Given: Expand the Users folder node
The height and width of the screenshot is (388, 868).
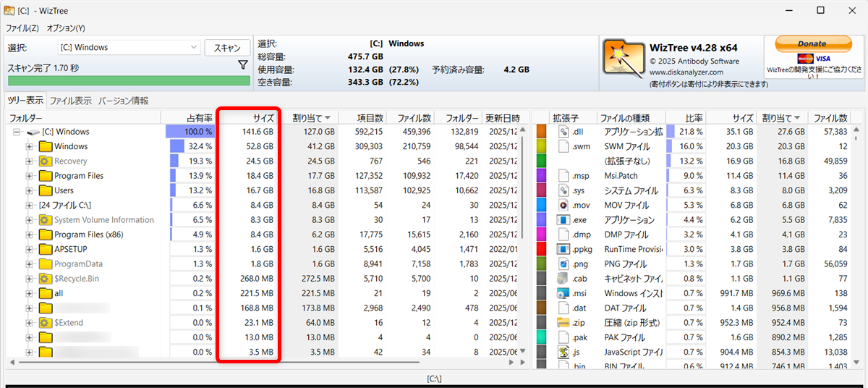Looking at the screenshot, I should 30,191.
